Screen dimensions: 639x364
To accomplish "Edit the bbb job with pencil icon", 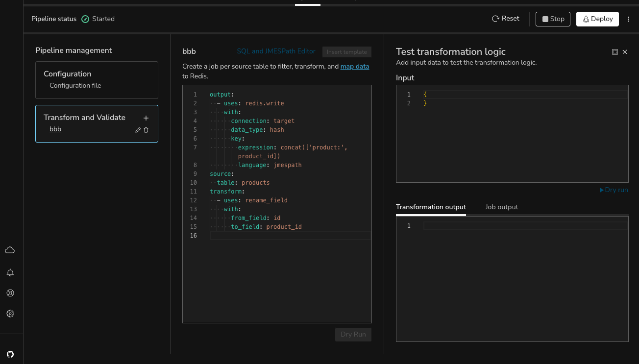I will coord(138,130).
